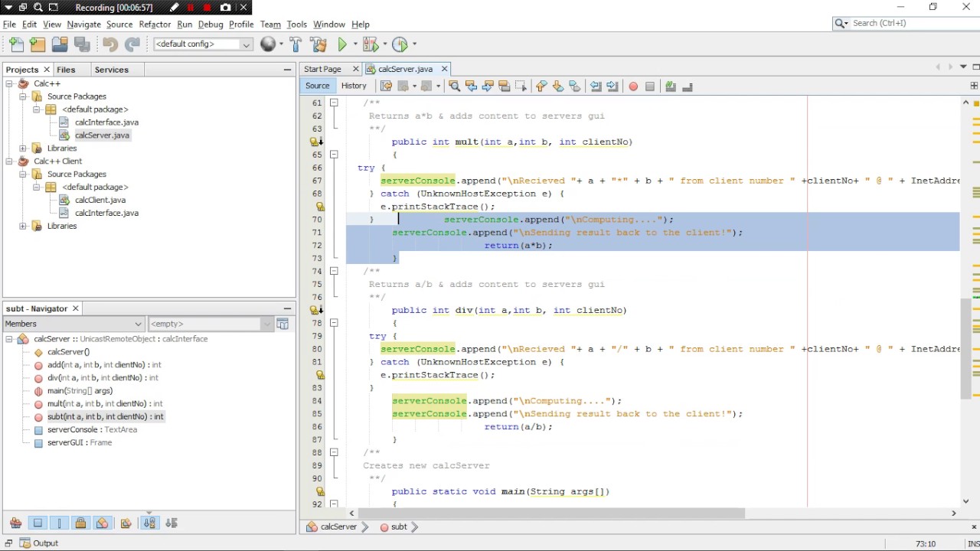Click the Debug Project icon
This screenshot has height=551, width=980.
tap(371, 44)
